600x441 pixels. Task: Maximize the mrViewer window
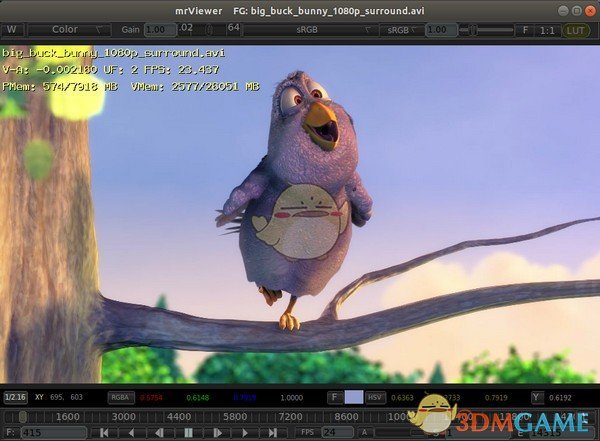576,11
